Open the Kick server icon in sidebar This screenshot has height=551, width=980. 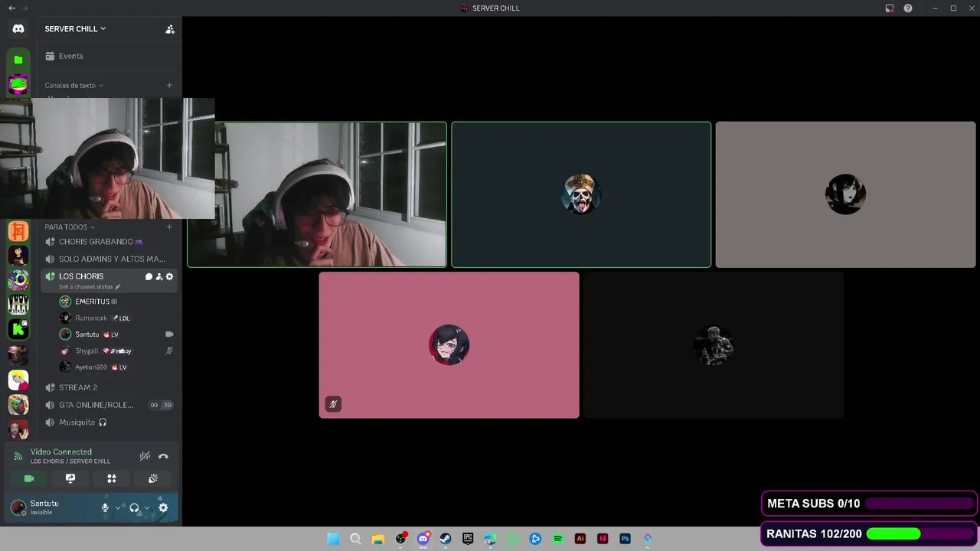pos(18,329)
